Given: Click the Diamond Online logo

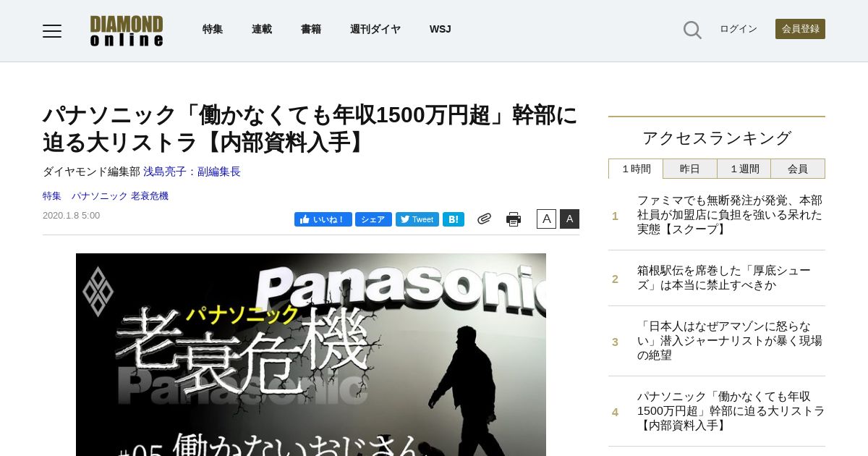Looking at the screenshot, I should [x=127, y=30].
